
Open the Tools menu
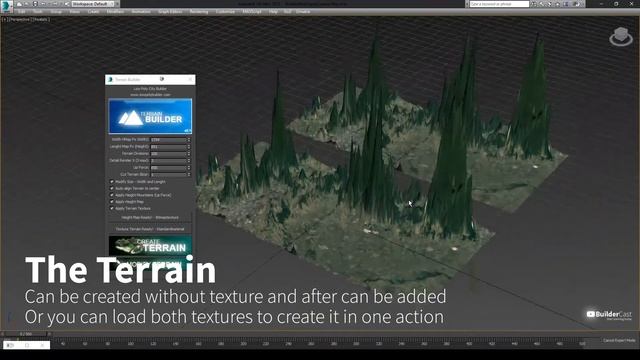(x=38, y=12)
